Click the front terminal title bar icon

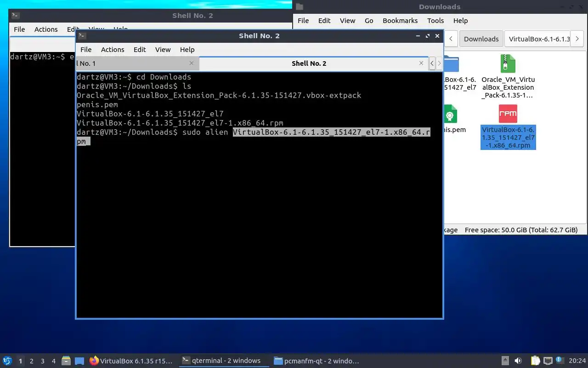[x=82, y=35]
